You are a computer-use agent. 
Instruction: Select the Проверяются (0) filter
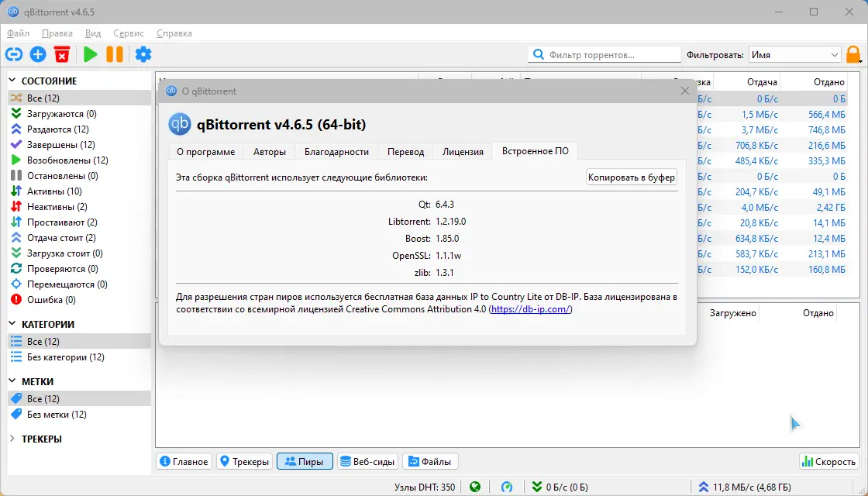tap(63, 268)
